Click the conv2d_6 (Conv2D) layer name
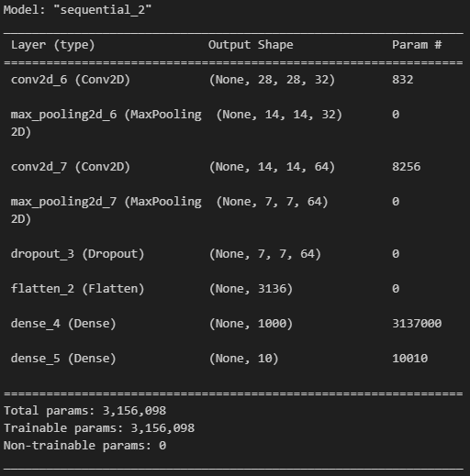The image size is (470, 476). 71,80
